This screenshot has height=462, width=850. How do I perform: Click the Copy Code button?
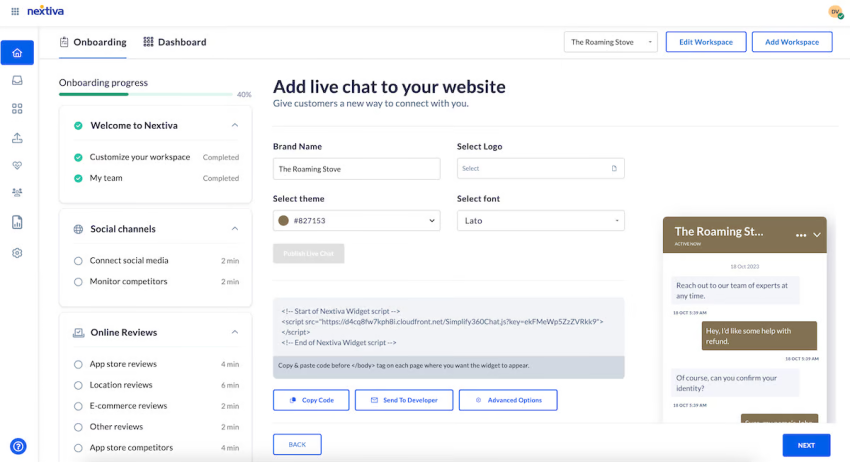point(311,400)
